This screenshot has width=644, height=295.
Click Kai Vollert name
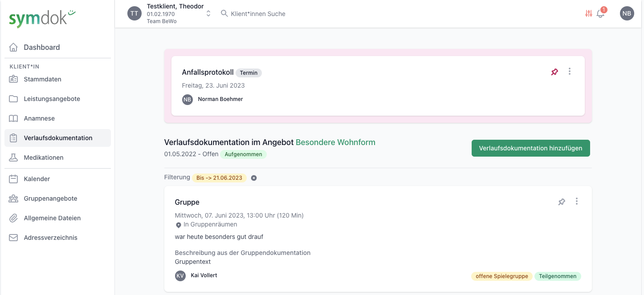tap(204, 275)
